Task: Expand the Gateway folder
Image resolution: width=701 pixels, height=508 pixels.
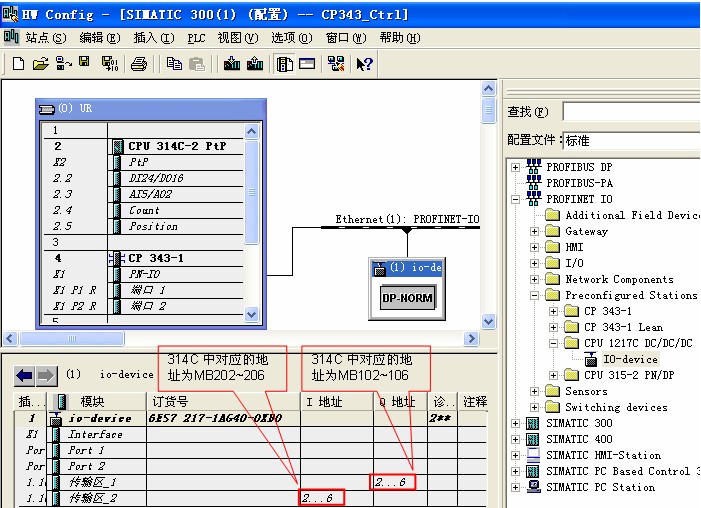Action: click(534, 231)
